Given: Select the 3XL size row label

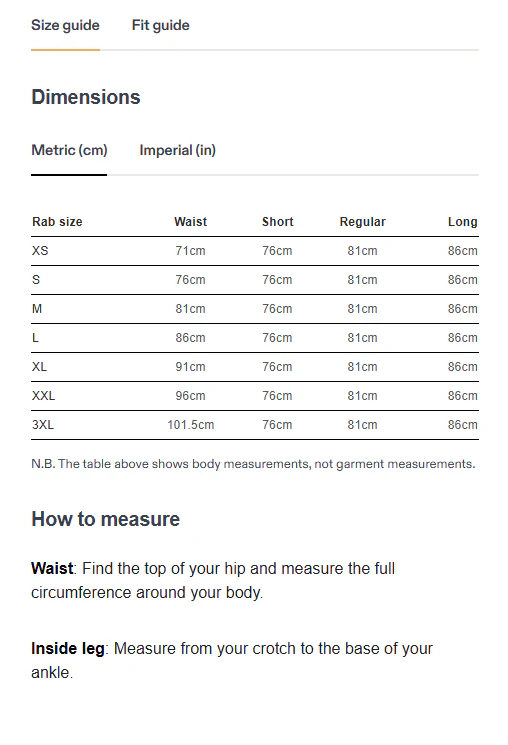Looking at the screenshot, I should (x=43, y=425).
